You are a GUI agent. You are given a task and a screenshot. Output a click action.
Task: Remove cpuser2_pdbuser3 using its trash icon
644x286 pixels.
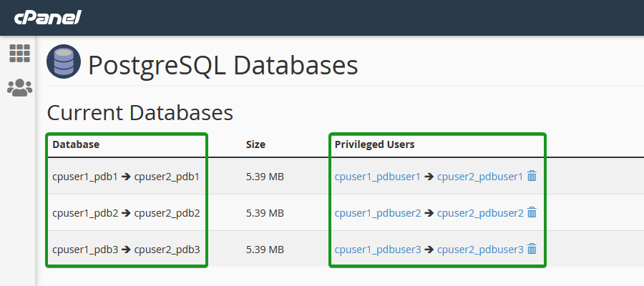pos(532,249)
